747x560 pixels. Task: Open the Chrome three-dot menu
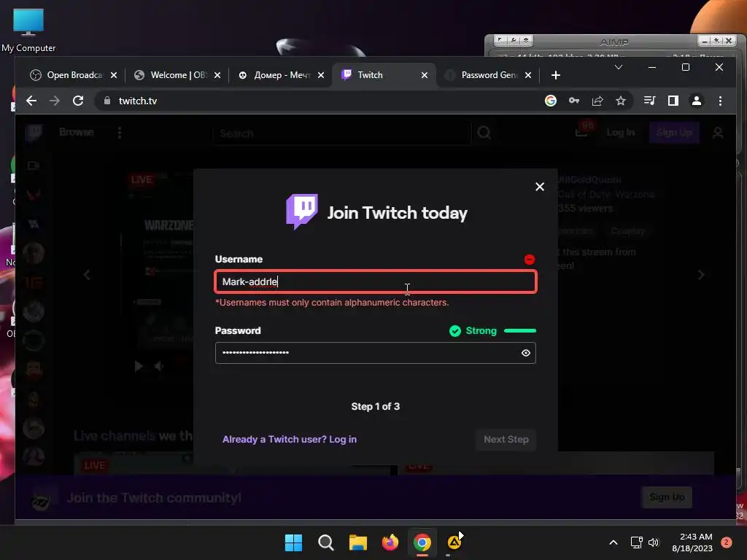pyautogui.click(x=720, y=101)
